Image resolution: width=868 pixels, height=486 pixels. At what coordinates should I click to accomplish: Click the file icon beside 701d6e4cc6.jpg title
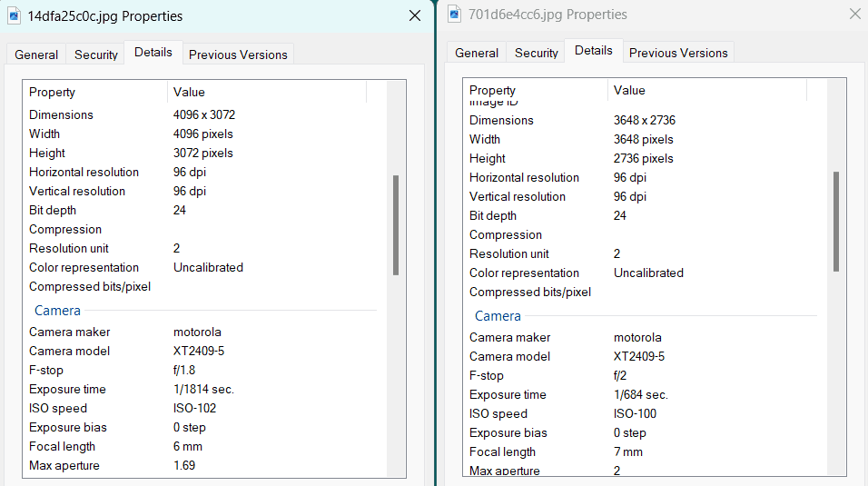pyautogui.click(x=456, y=14)
